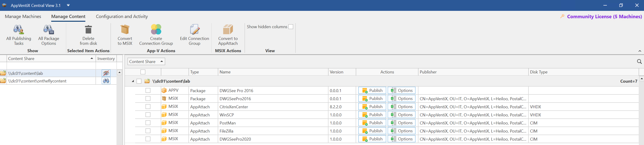Tick the header select-all checkbox
This screenshot has width=644, height=145.
click(143, 72)
